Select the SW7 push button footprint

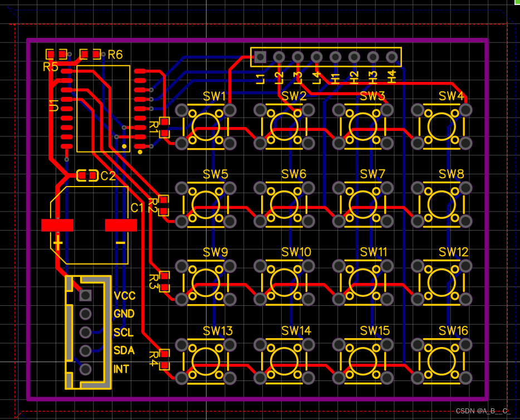point(363,204)
